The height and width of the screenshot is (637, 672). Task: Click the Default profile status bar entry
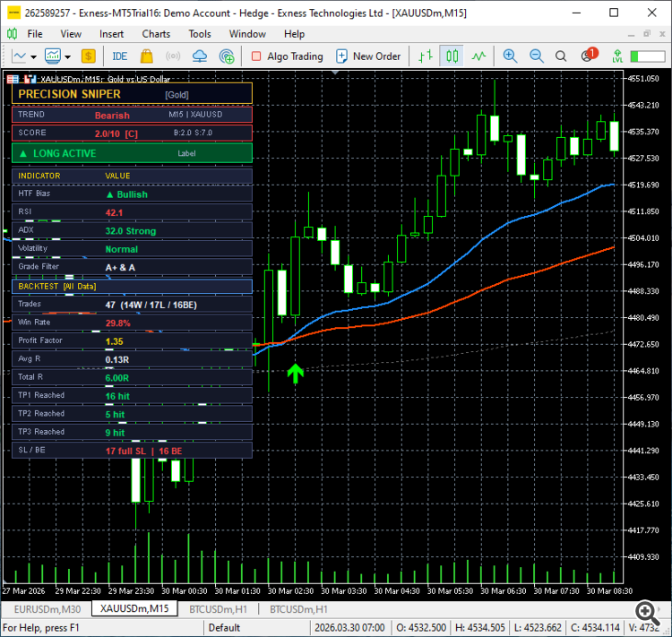point(224,627)
